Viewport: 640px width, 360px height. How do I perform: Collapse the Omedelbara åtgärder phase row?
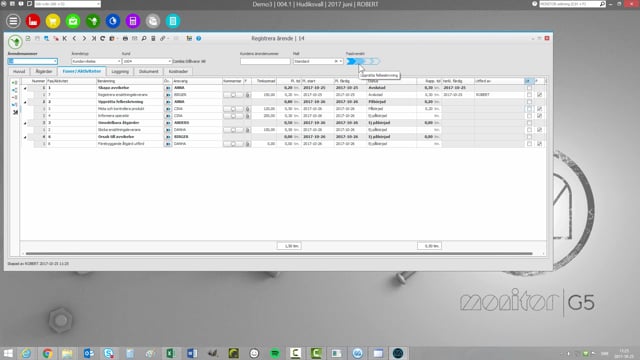tap(25, 123)
